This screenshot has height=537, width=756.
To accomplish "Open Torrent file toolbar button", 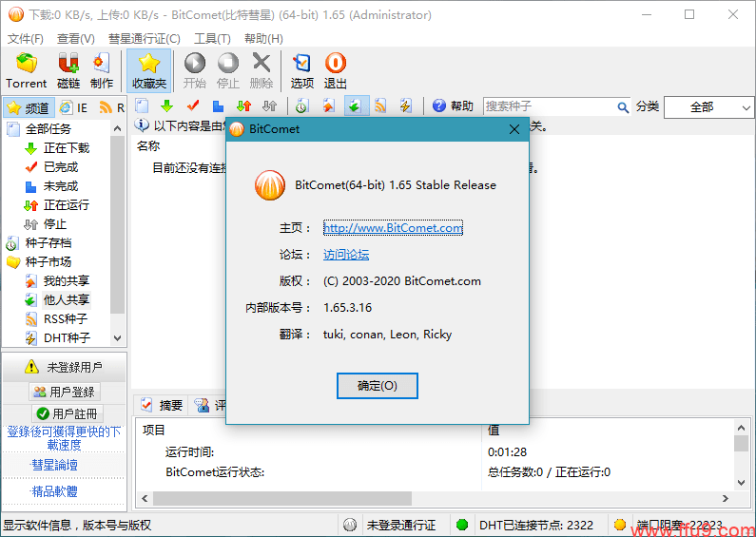I will point(27,70).
